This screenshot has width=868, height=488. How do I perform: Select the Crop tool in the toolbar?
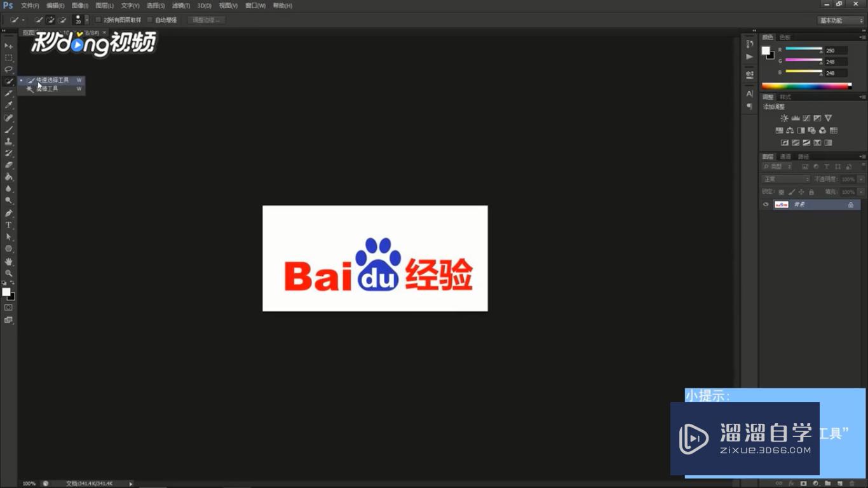coord(8,93)
